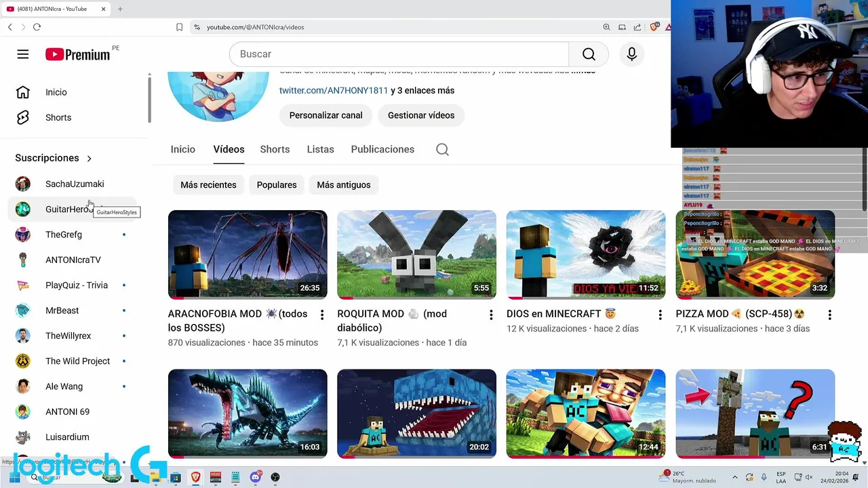868x488 pixels.
Task: Reload the page with refresh icon
Action: click(37, 27)
